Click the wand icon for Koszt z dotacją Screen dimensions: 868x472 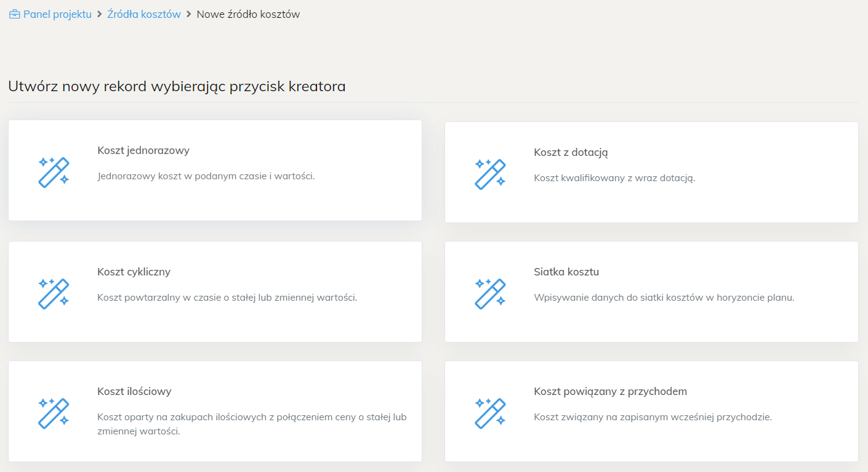[x=490, y=174]
